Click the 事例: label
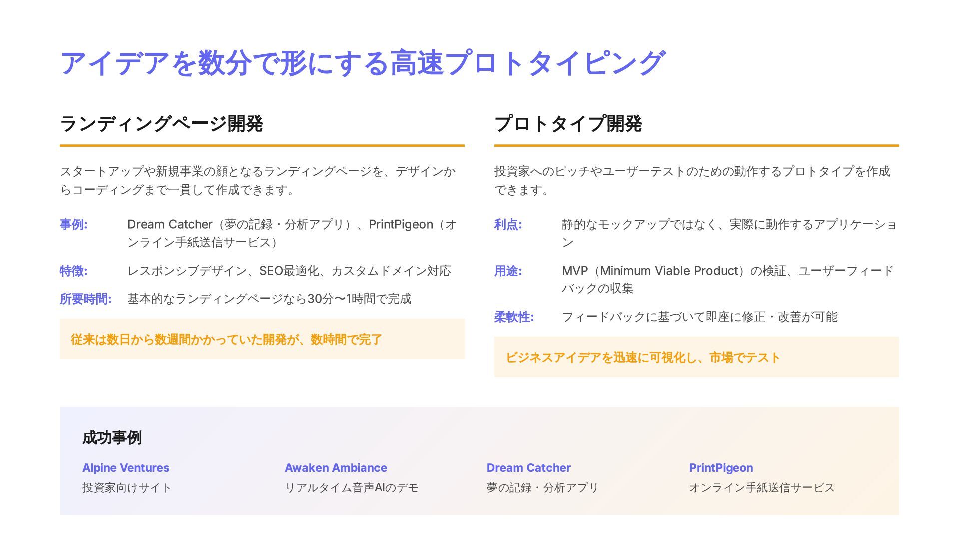Image resolution: width=959 pixels, height=560 pixels. [x=74, y=225]
